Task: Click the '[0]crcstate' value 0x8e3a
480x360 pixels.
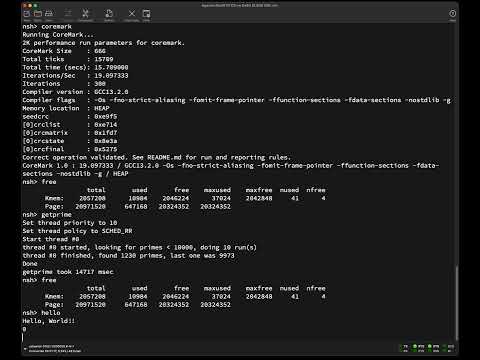Action: tap(105, 141)
